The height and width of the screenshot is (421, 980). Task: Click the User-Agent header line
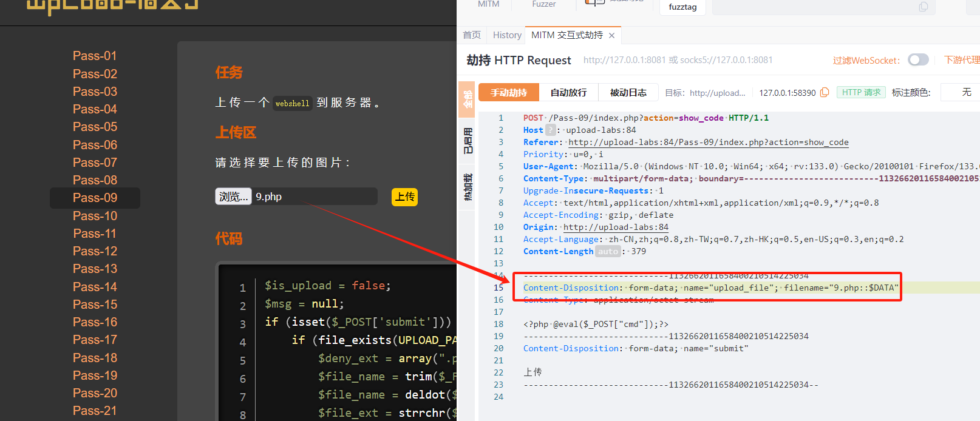tap(751, 166)
